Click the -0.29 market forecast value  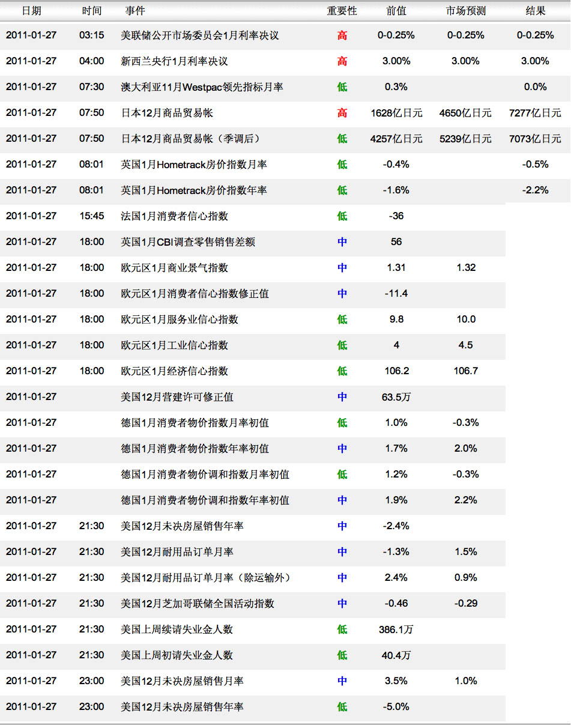tap(466, 604)
